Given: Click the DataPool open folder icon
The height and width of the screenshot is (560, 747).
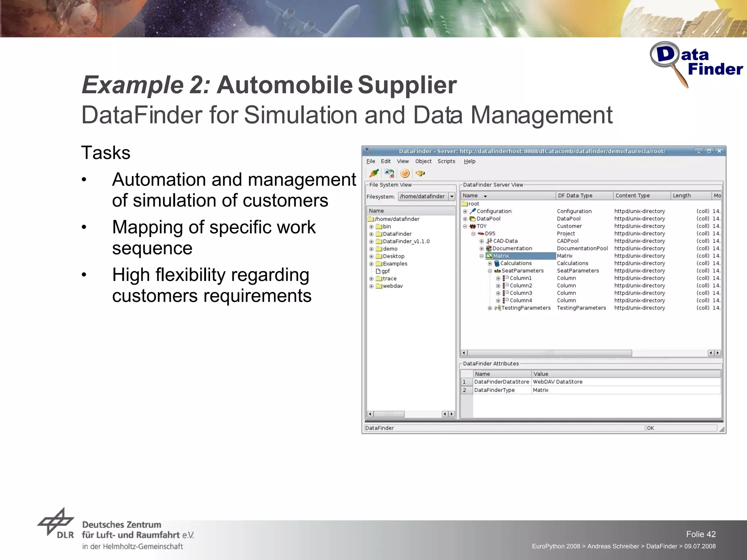Looking at the screenshot, I should point(473,219).
